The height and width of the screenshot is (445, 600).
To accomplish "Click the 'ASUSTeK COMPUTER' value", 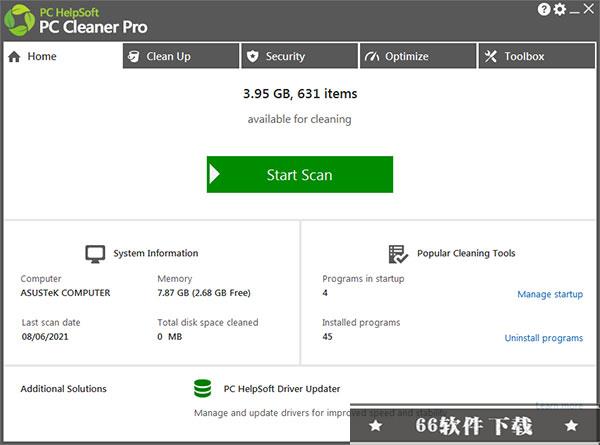I will (x=65, y=293).
